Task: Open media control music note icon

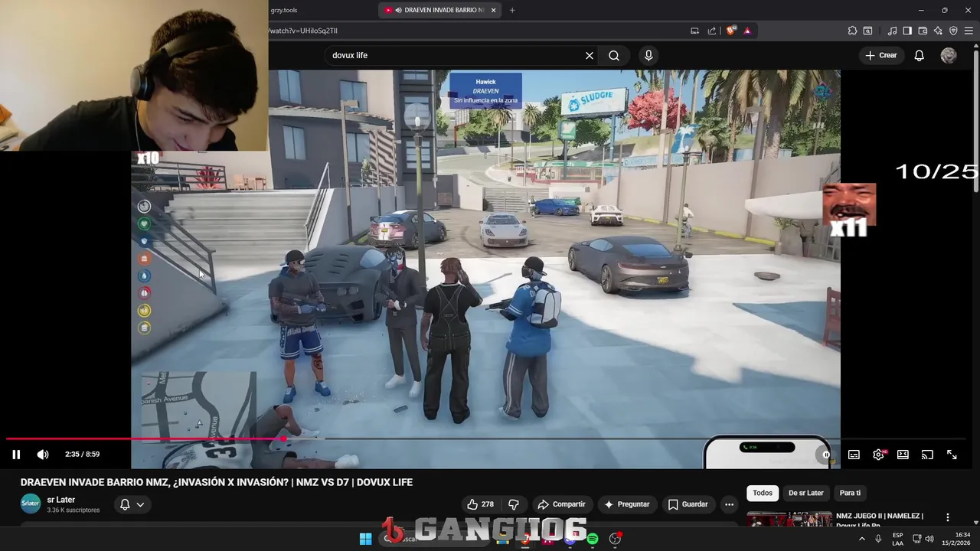Action: (x=892, y=31)
